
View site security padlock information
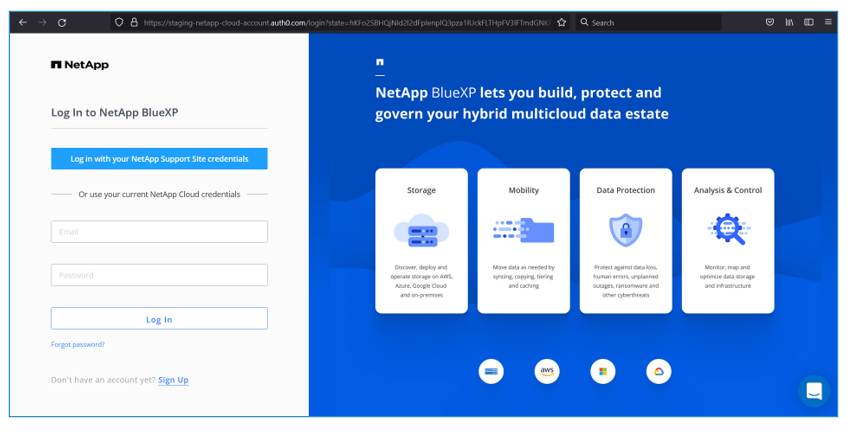(134, 22)
